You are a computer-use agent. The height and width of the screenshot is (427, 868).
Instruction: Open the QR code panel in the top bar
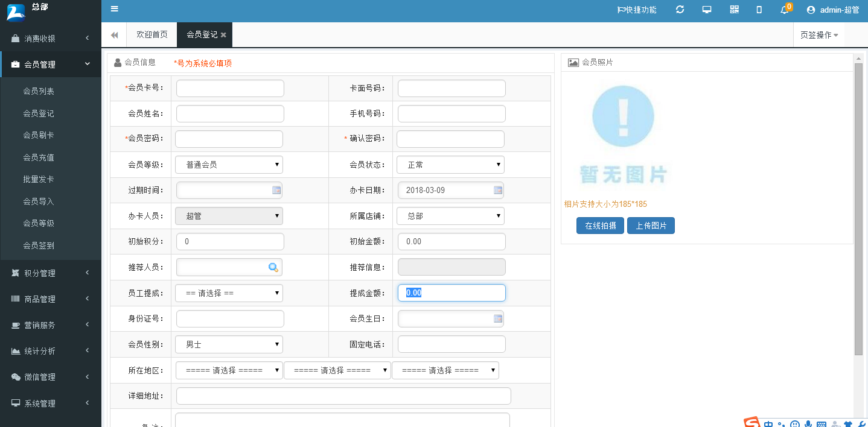[734, 10]
